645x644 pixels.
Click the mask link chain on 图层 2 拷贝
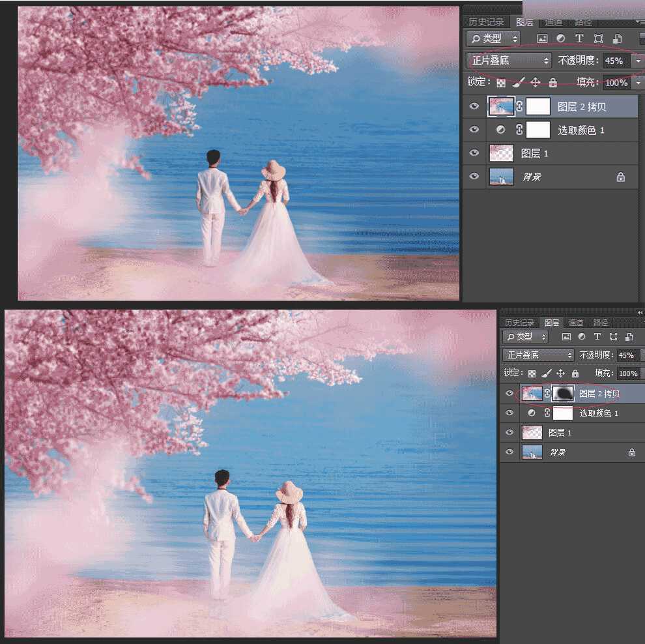518,106
